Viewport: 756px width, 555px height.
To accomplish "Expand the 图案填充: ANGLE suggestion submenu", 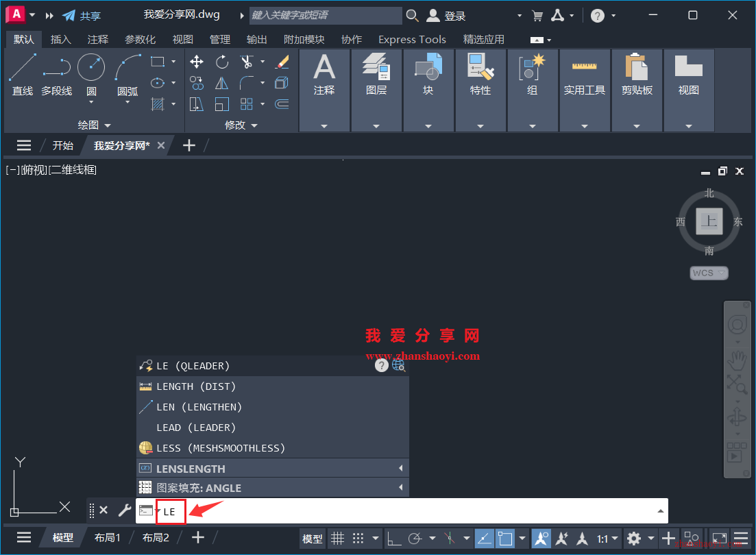I will [401, 487].
